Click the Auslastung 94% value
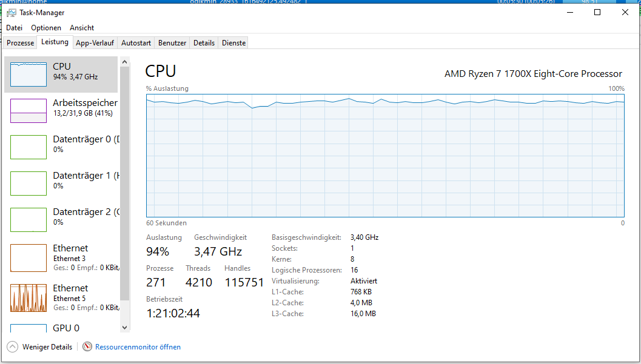 158,251
